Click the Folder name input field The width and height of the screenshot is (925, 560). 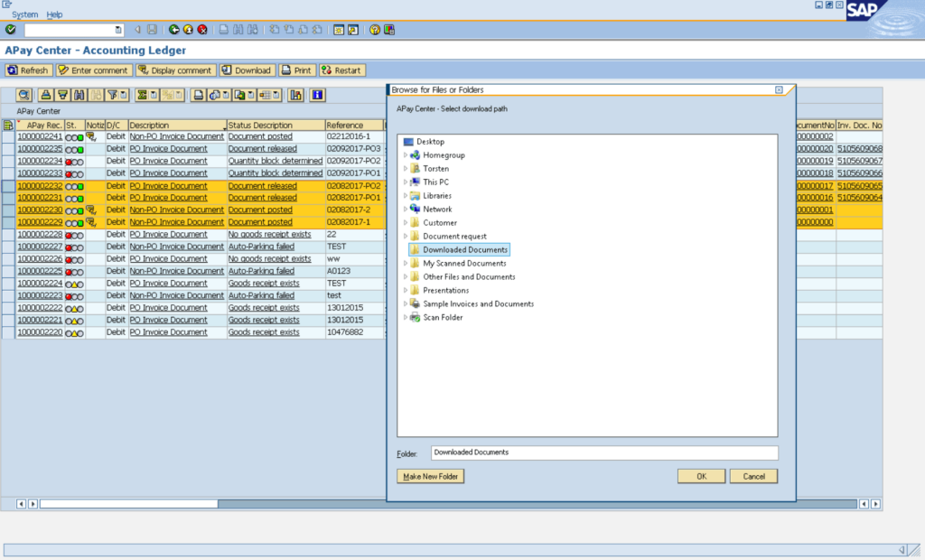[603, 453]
